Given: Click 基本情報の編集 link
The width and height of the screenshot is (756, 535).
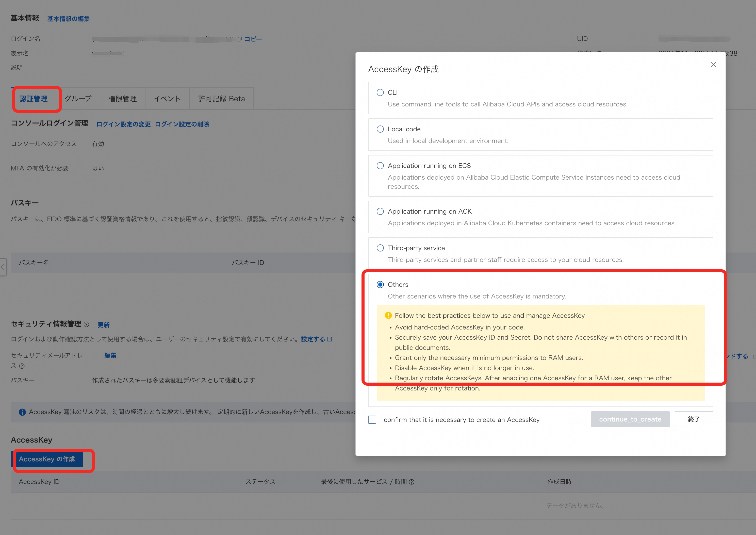Looking at the screenshot, I should click(x=69, y=19).
